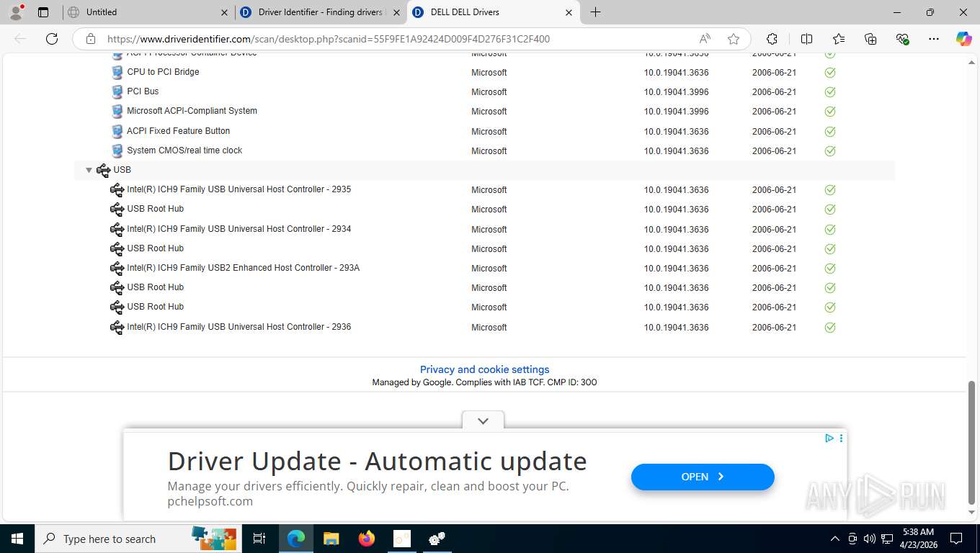Click the USB category label
This screenshot has width=980, height=553.
[x=122, y=170]
